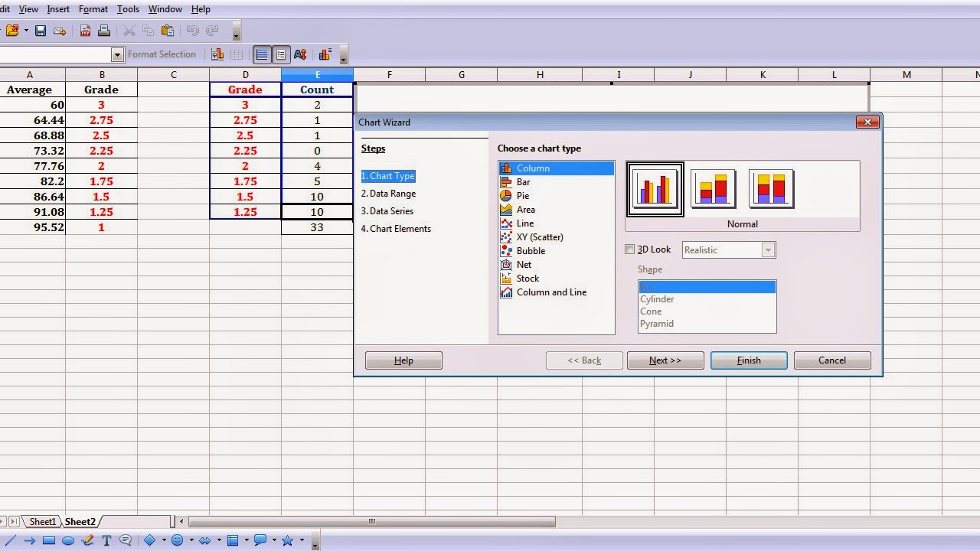Enable the 3D Look checkbox

tap(630, 249)
